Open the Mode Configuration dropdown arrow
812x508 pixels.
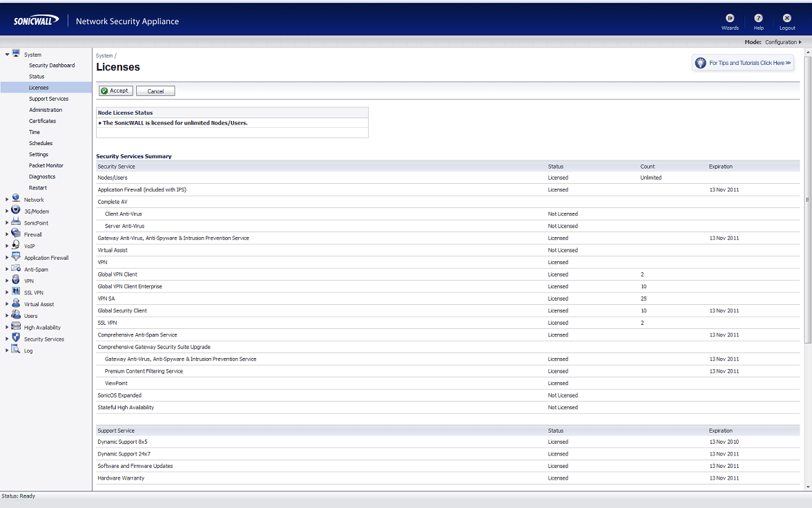pyautogui.click(x=800, y=42)
